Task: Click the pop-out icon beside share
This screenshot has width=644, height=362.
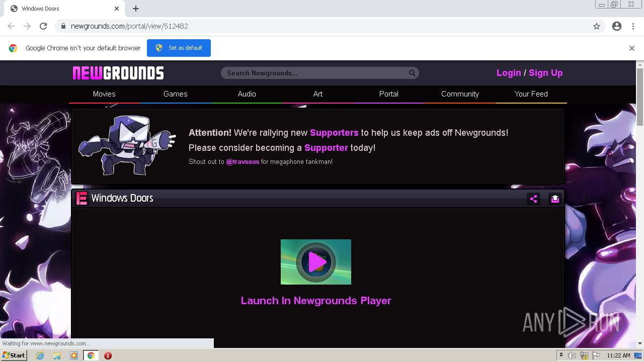Action: click(555, 199)
